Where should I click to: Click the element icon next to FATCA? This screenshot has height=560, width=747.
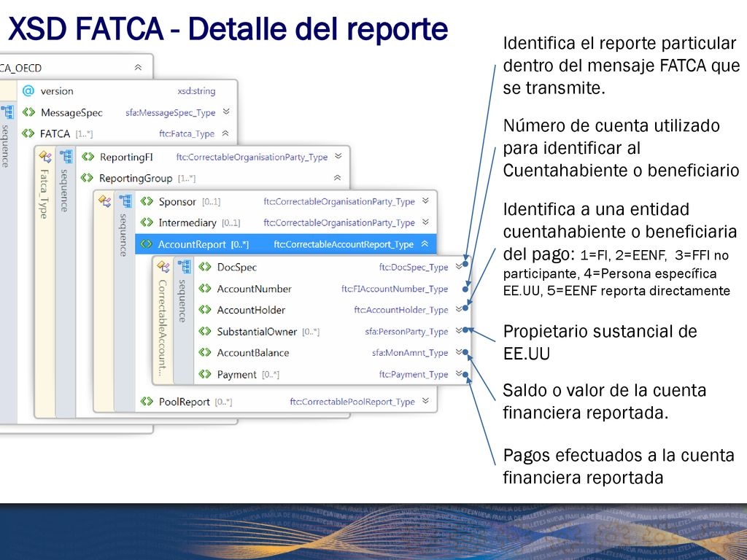(28, 133)
